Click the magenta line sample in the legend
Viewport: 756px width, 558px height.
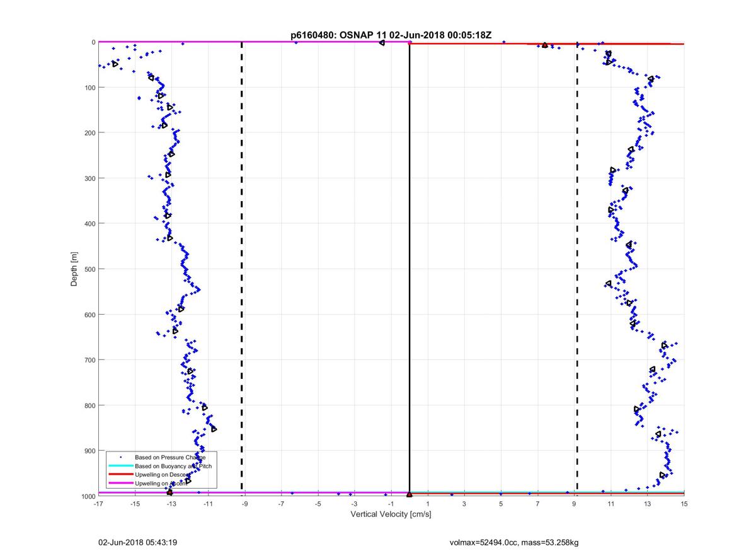point(120,483)
